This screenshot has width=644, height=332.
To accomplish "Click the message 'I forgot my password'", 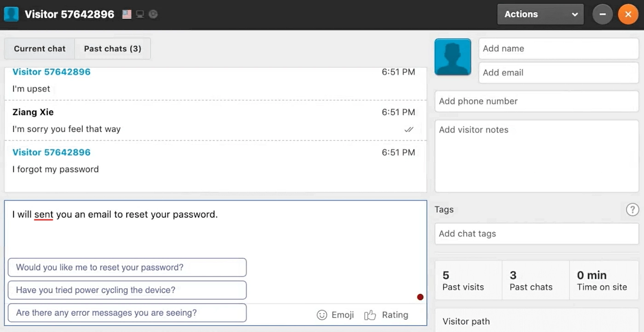I will pyautogui.click(x=55, y=169).
